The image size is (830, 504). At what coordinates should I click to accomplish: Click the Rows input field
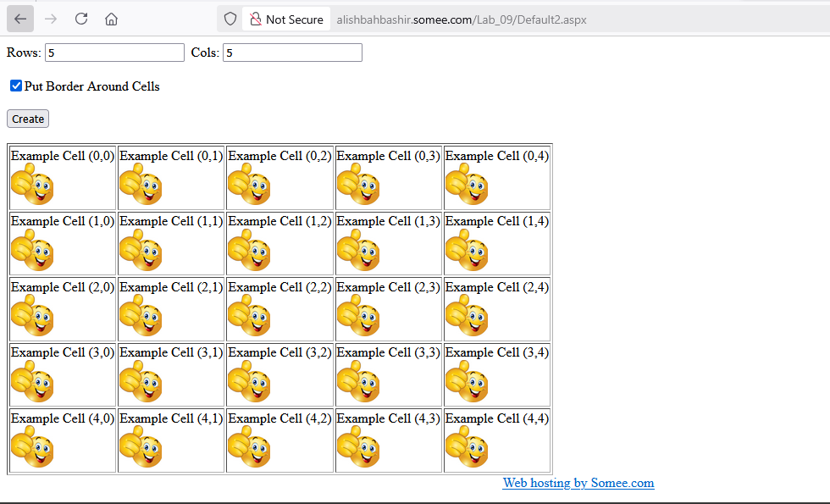pyautogui.click(x=115, y=53)
